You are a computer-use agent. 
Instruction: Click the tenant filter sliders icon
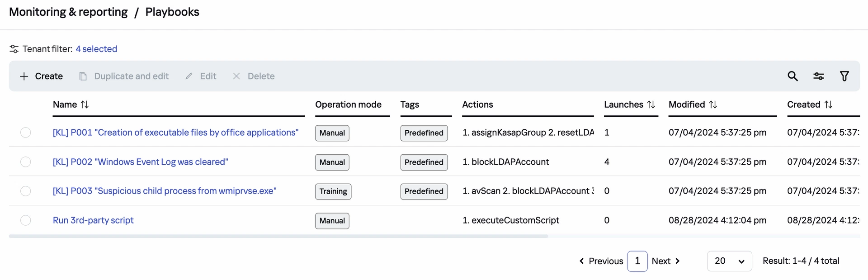pyautogui.click(x=14, y=49)
